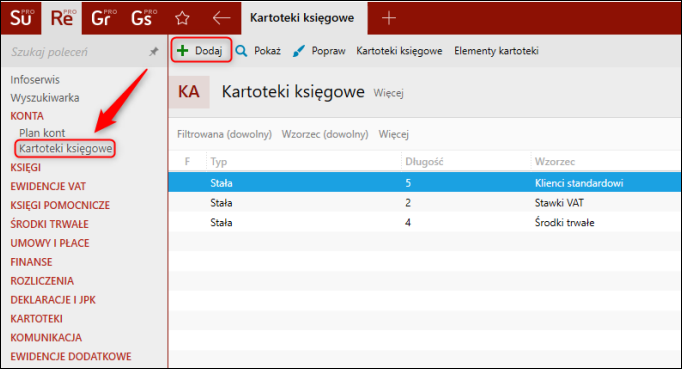Open Elementy kartoteki menu
Viewport: 682px width, 369px height.
point(496,51)
